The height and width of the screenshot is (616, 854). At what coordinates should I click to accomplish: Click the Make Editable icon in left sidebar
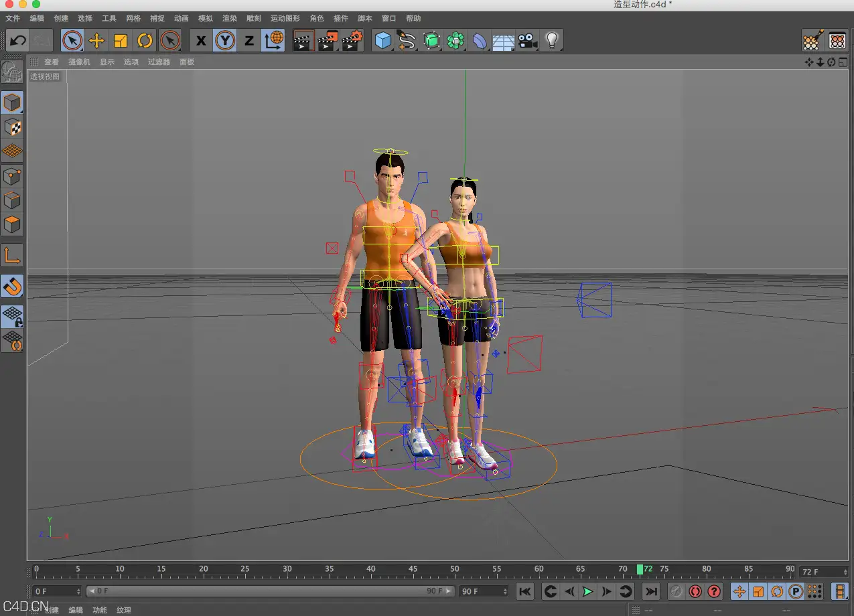11,72
